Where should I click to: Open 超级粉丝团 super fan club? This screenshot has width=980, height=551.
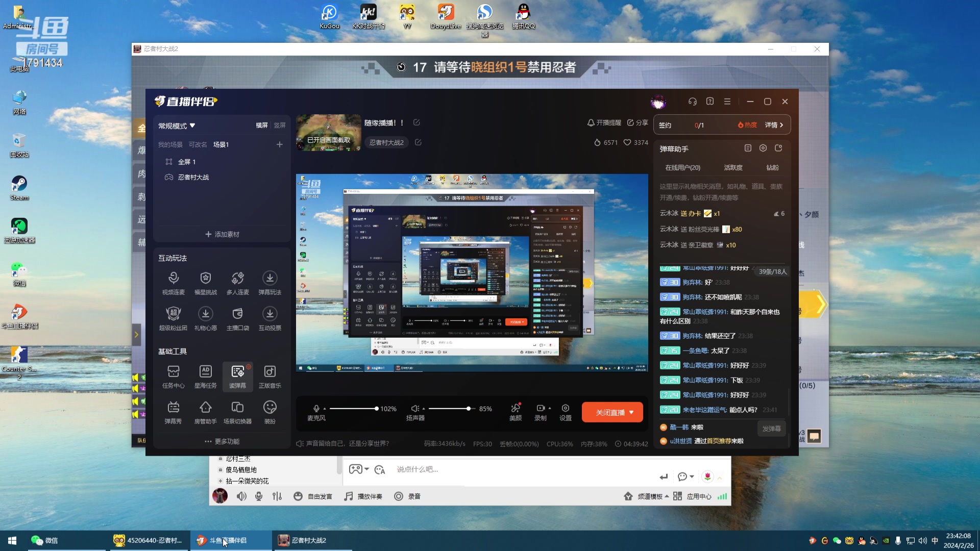pyautogui.click(x=173, y=319)
